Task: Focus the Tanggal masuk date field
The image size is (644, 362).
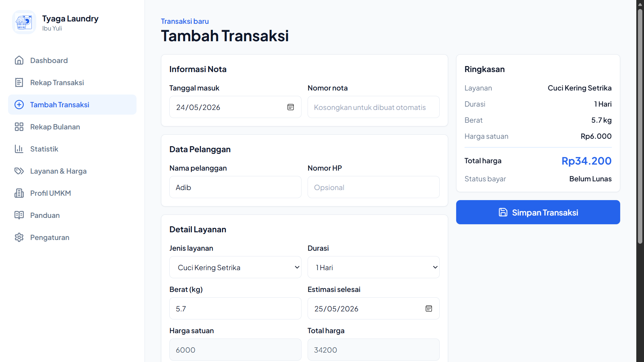Action: click(x=235, y=107)
